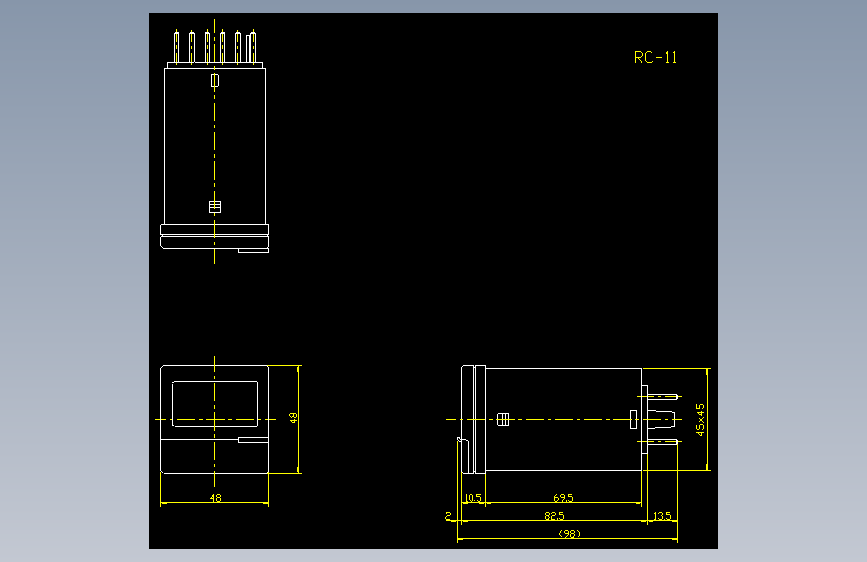
Task: Select the vertical 48 height dimension text
Action: click(294, 418)
